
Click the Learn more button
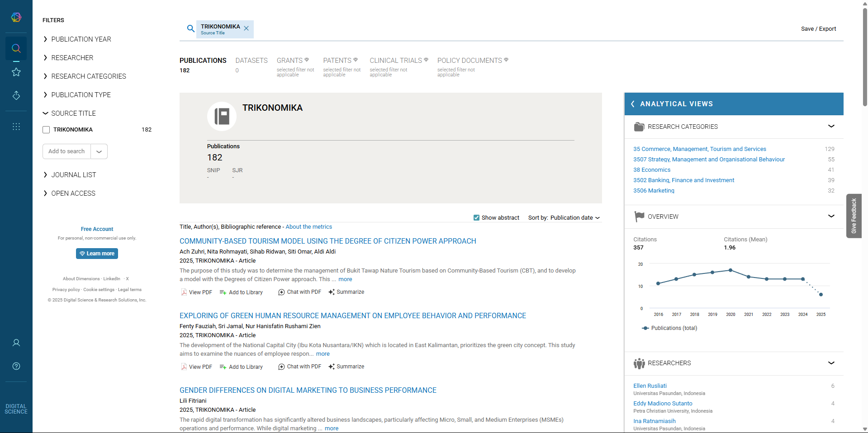97,254
